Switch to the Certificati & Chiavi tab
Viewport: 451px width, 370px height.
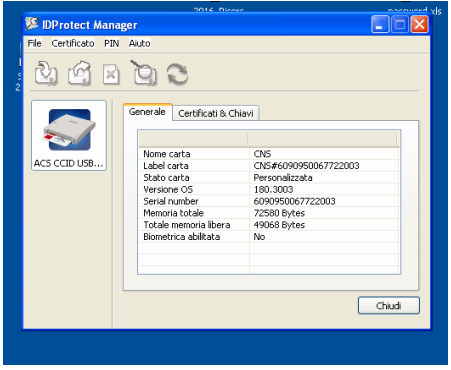point(216,113)
